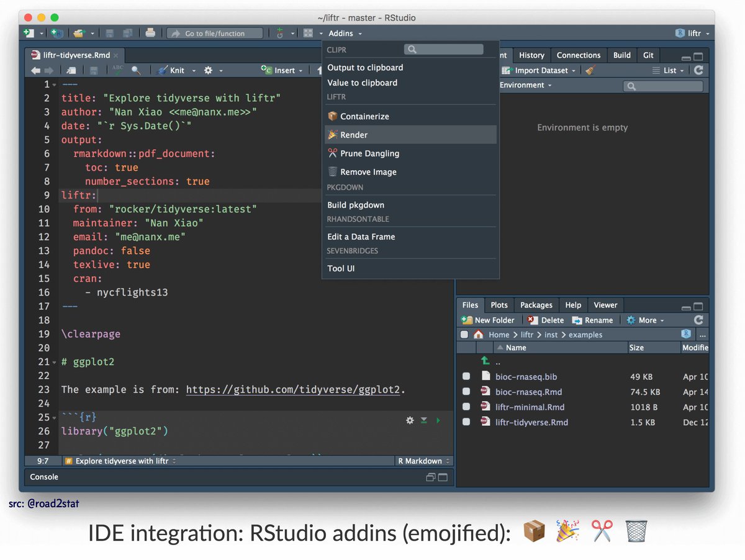Refresh the Environment pane
Image resolution: width=745 pixels, height=560 pixels.
click(x=698, y=70)
